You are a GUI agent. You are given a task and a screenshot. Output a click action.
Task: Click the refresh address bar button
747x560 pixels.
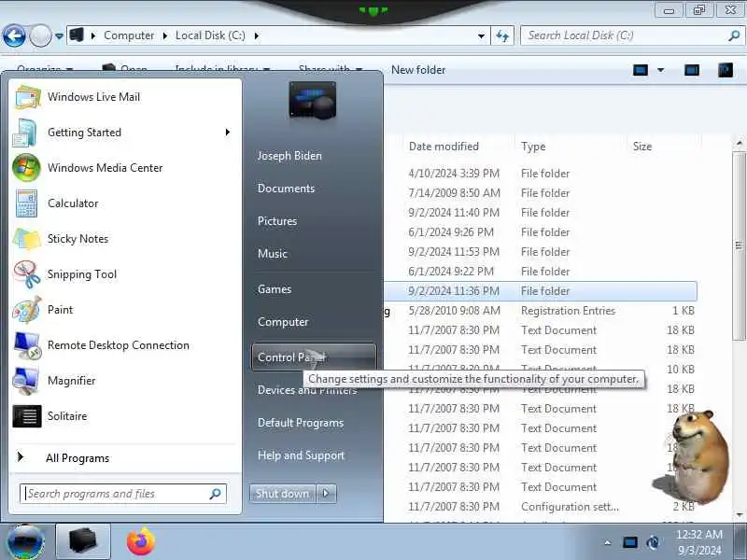pos(502,35)
